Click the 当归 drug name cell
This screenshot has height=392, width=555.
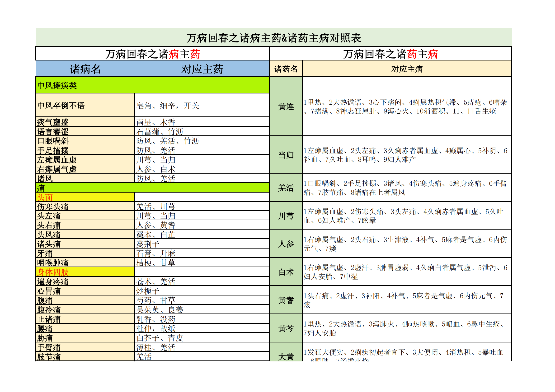286,155
